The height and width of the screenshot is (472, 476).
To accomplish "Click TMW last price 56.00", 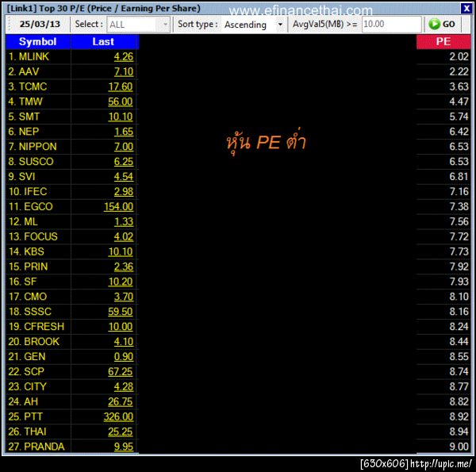I will tap(121, 102).
